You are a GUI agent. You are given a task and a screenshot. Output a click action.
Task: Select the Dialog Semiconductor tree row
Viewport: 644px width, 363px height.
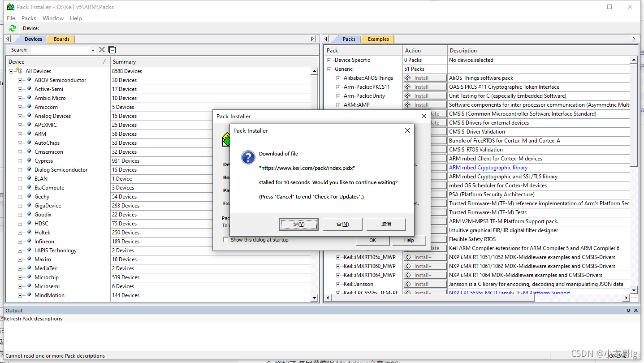coord(61,170)
